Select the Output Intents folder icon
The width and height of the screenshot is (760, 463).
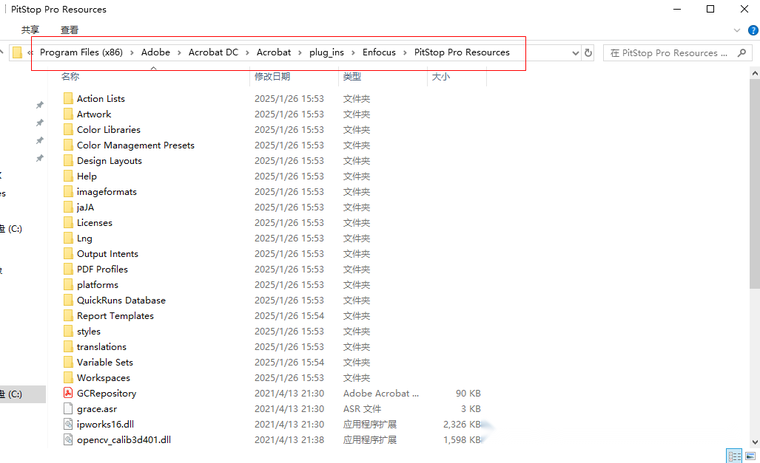(68, 254)
